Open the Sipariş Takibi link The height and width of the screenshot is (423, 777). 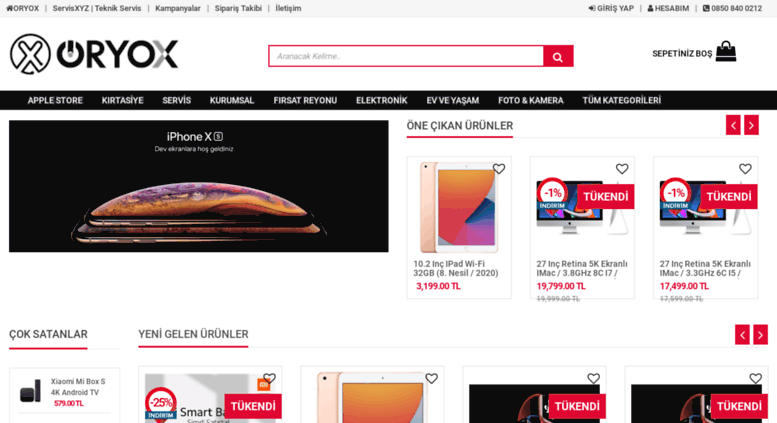tap(238, 8)
